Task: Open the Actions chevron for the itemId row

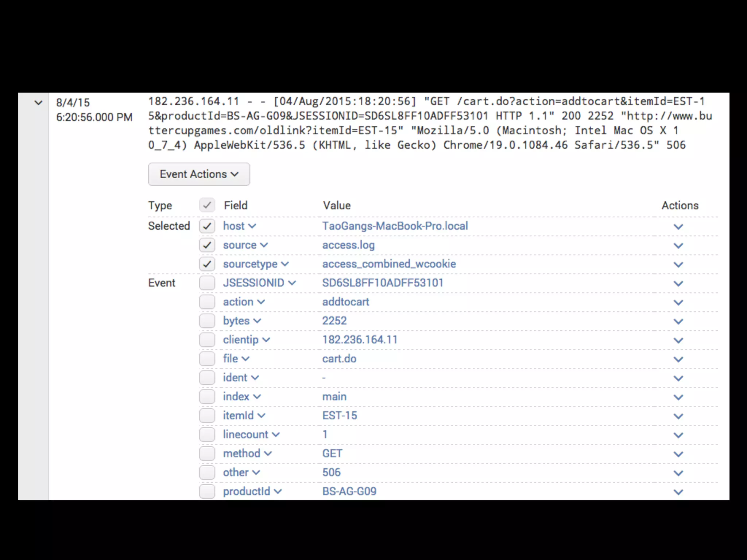Action: [x=678, y=416]
